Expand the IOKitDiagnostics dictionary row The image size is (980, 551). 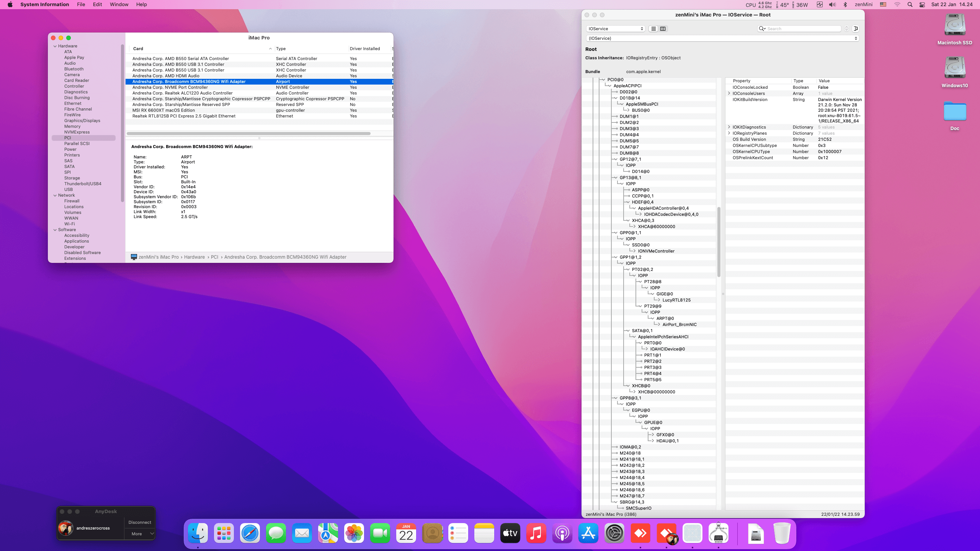coord(729,127)
